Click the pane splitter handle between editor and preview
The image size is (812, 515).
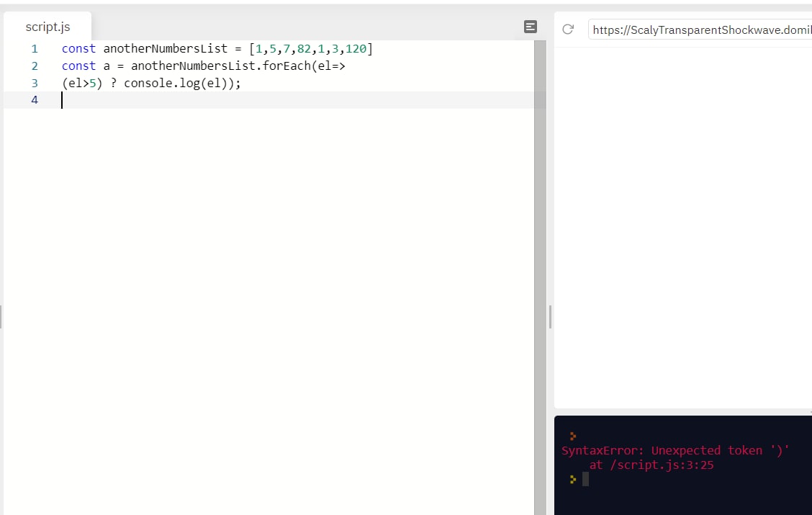point(550,317)
